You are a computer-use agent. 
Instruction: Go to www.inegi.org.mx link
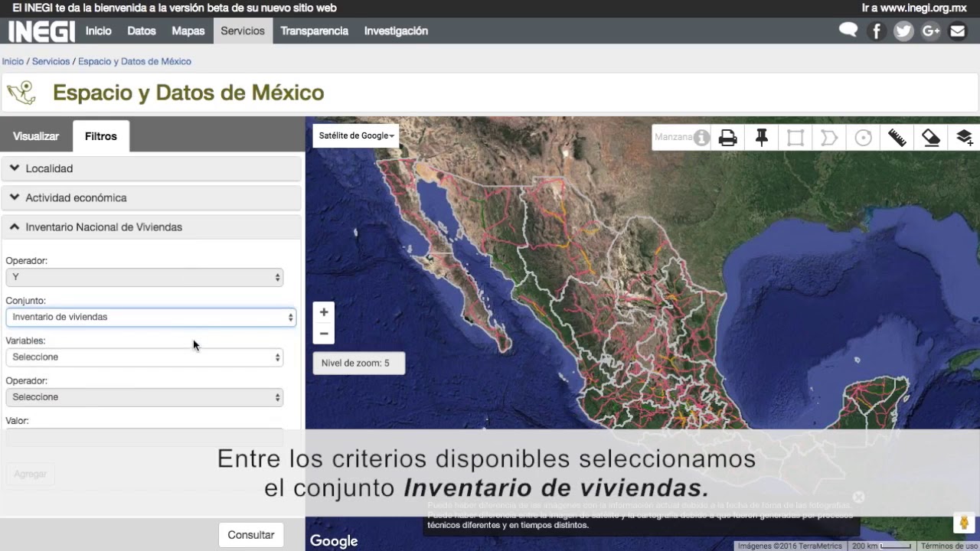pos(914,8)
